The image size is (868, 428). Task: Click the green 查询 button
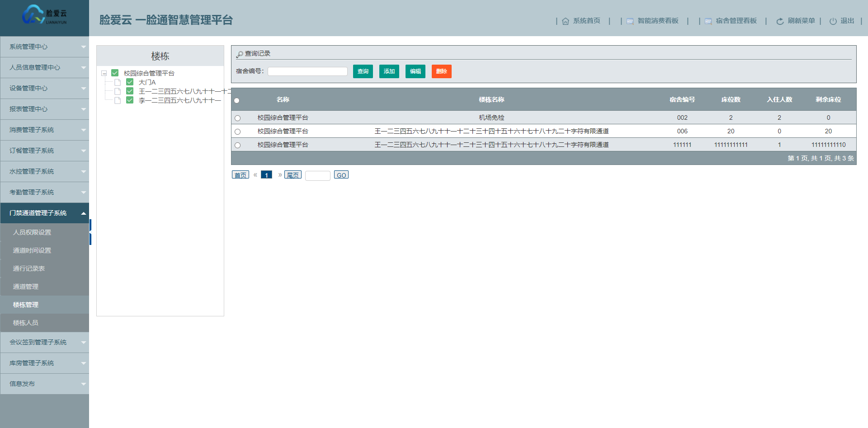363,71
